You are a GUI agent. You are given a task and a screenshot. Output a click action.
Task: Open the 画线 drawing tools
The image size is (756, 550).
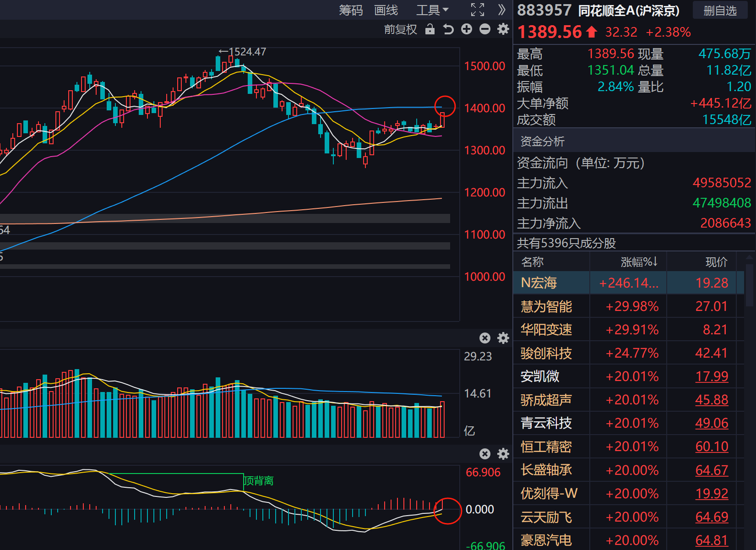click(386, 10)
